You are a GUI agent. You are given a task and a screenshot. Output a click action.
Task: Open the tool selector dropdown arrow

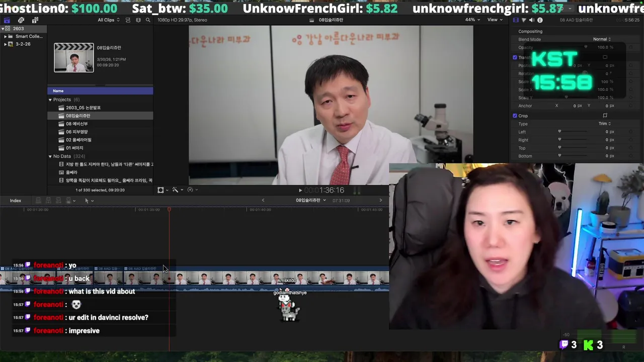point(92,201)
